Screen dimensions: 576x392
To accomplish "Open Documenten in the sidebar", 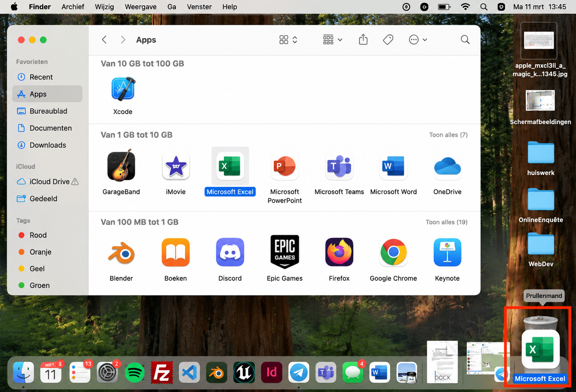I will (x=47, y=128).
